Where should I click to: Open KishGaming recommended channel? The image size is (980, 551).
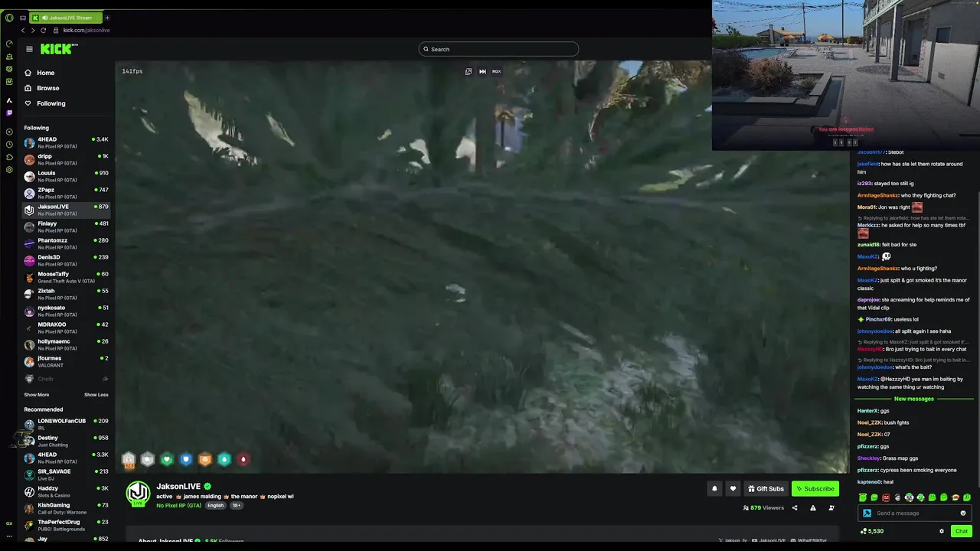[x=66, y=509]
